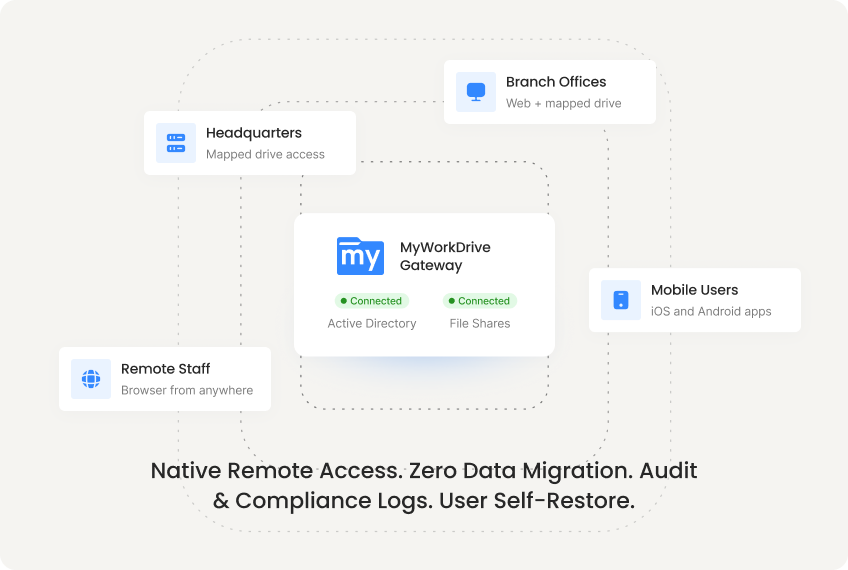Select the "iOS and Android apps" text
Image resolution: width=848 pixels, height=570 pixels.
tap(711, 311)
